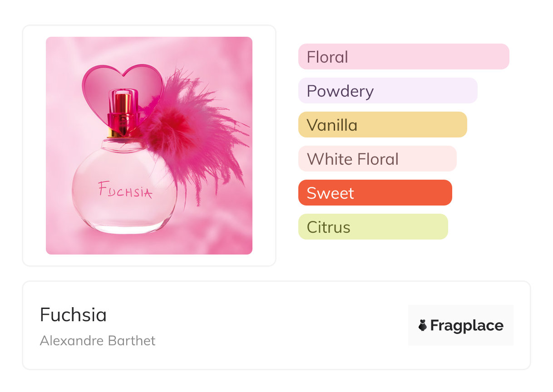Viewport: 553px width, 392px height.
Task: Click the word Vanilla in the accord list
Action: coord(332,125)
